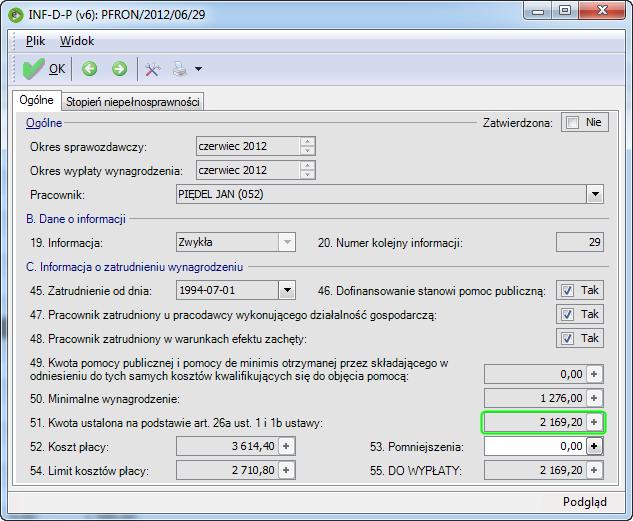
Task: Click plus button for DO WYPŁATY
Action: pyautogui.click(x=594, y=470)
